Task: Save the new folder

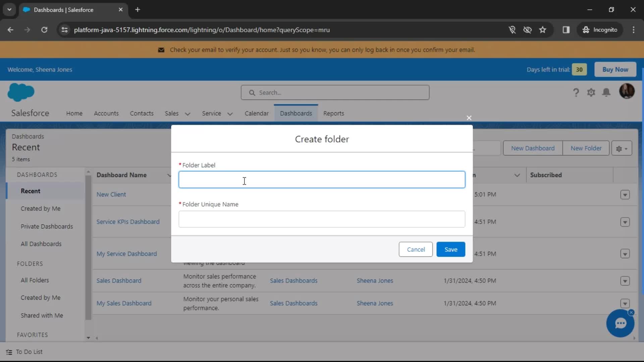Action: pos(451,249)
